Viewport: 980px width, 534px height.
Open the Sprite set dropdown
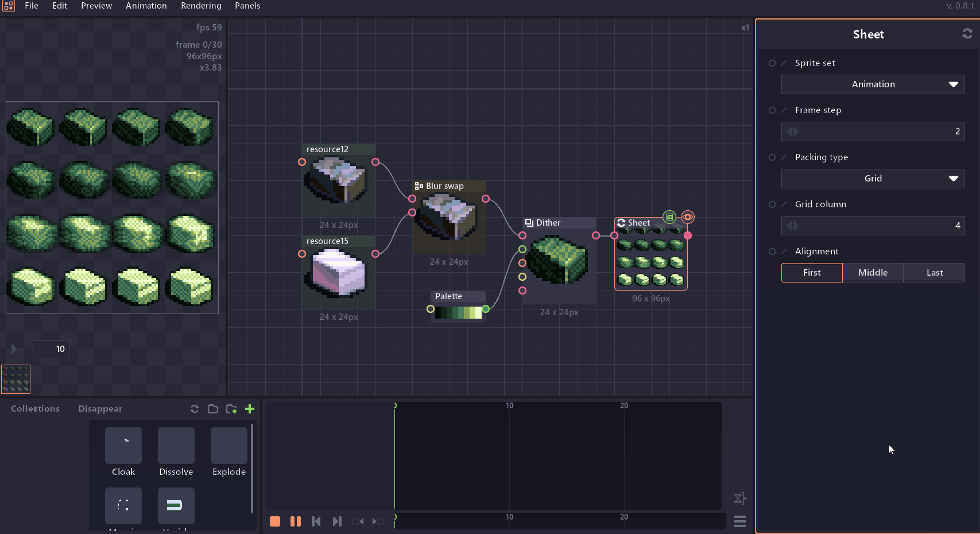tap(873, 84)
